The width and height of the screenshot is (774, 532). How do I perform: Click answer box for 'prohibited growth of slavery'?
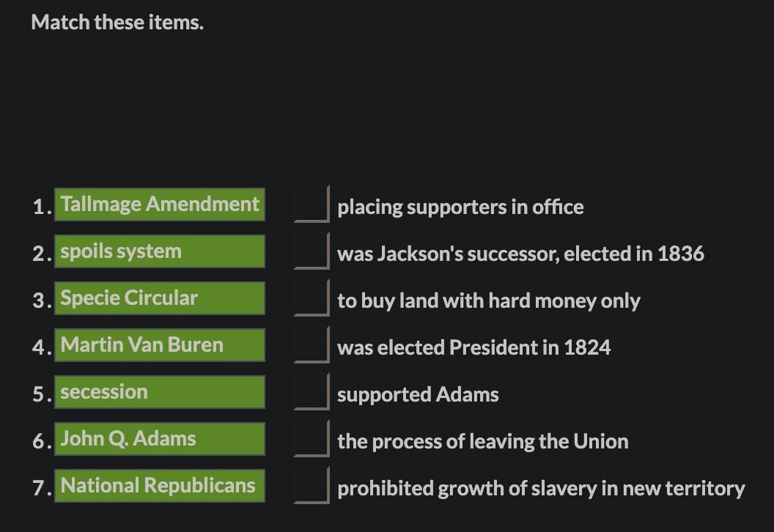click(311, 485)
